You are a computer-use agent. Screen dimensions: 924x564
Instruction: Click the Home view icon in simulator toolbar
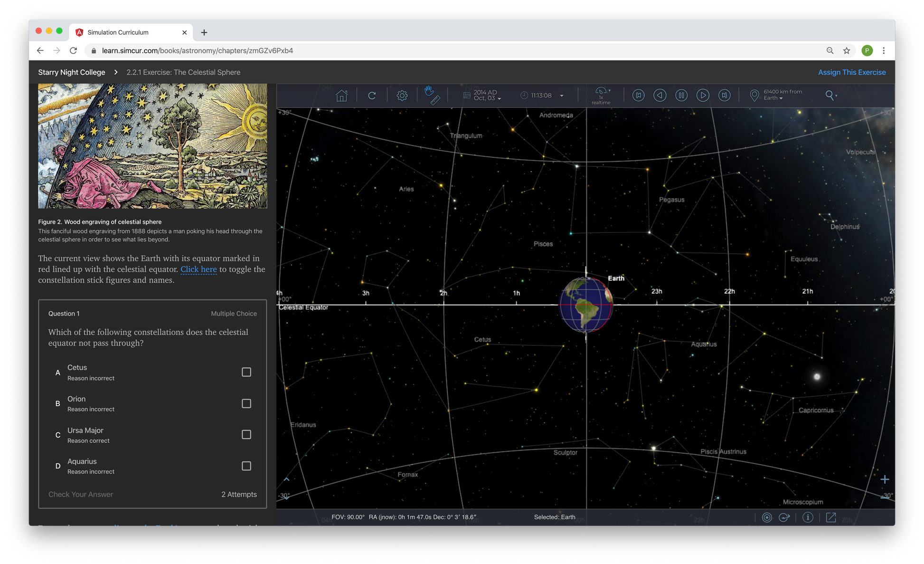[x=341, y=96]
